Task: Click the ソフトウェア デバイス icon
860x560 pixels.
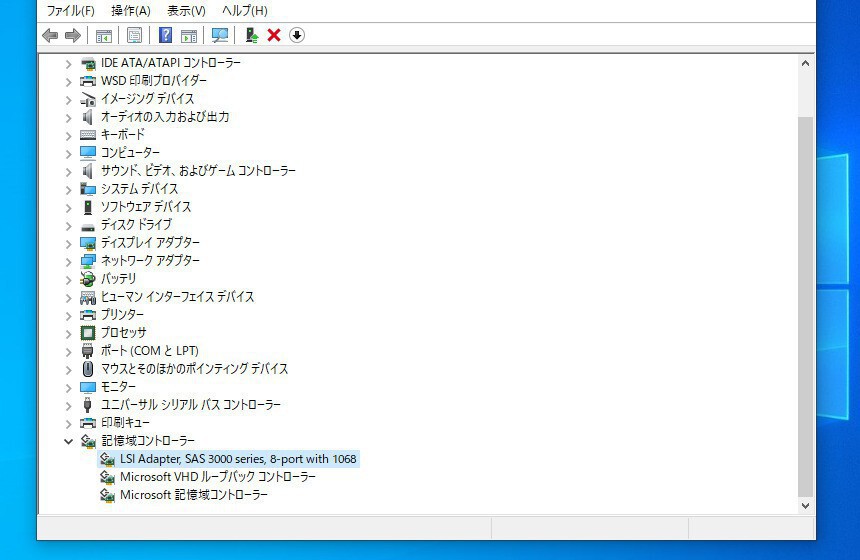Action: [x=88, y=207]
